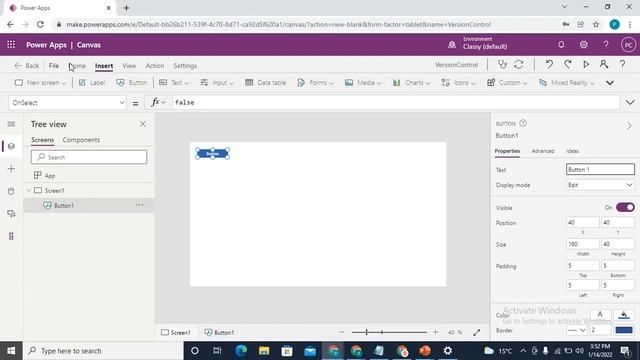
Task: Open the Display mode Edit dropdown
Action: coord(600,185)
